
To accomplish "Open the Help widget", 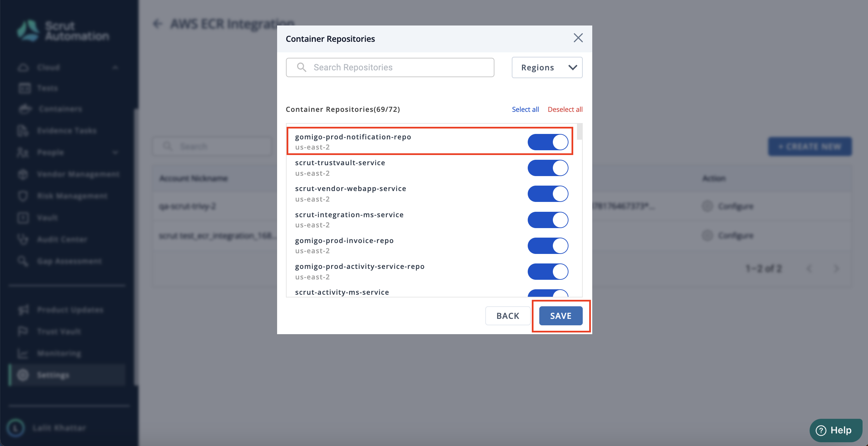I will [x=836, y=430].
